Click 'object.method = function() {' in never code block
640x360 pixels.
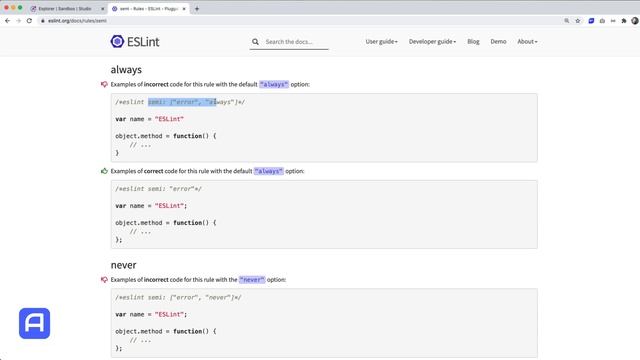point(166,331)
